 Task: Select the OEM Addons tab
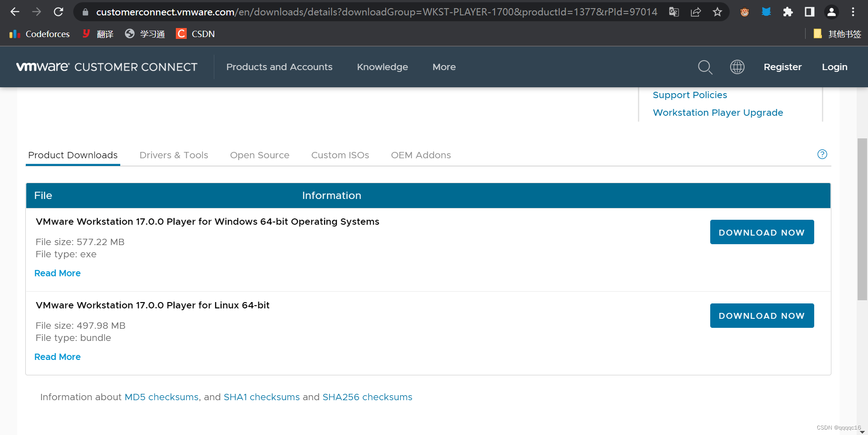coord(420,155)
